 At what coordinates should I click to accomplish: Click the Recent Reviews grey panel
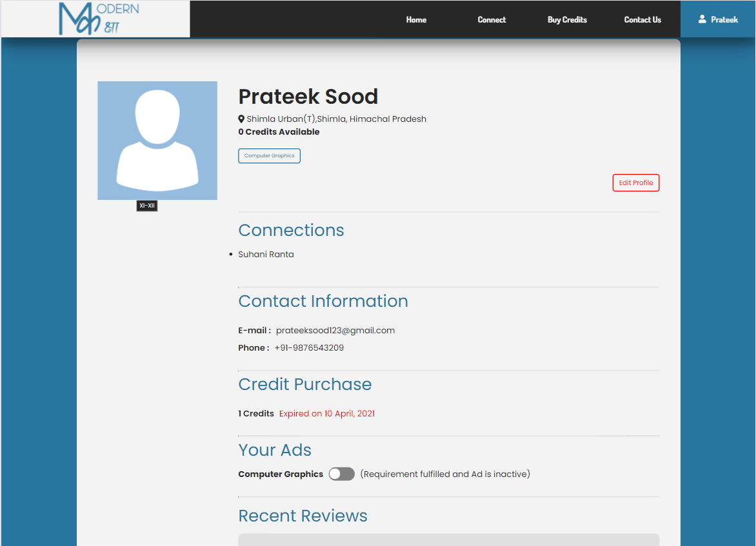[448, 539]
